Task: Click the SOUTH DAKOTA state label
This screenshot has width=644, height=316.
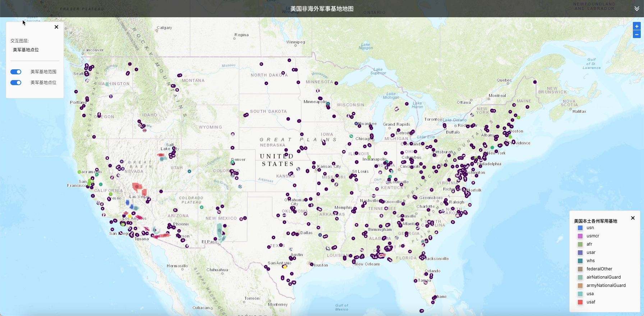Action: [x=268, y=111]
